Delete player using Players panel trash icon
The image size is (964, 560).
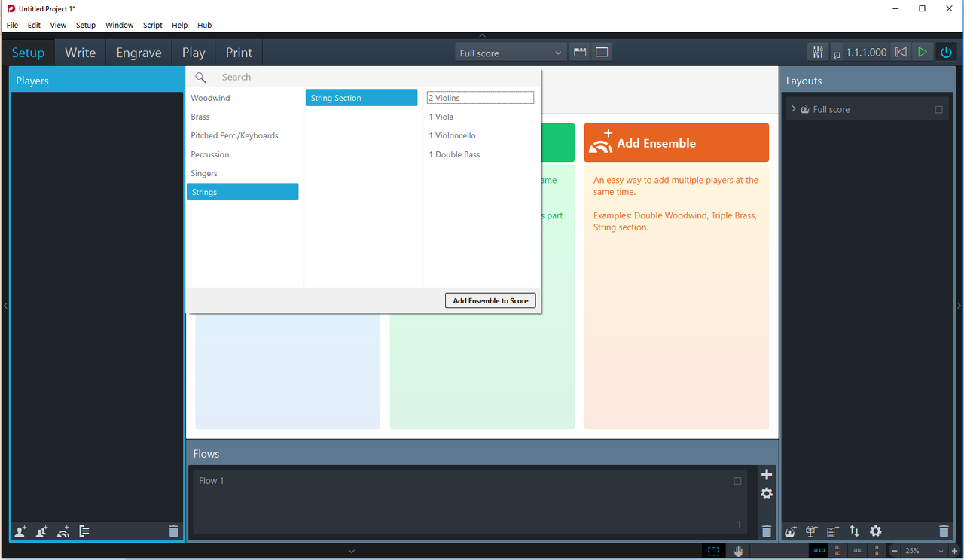point(174,531)
